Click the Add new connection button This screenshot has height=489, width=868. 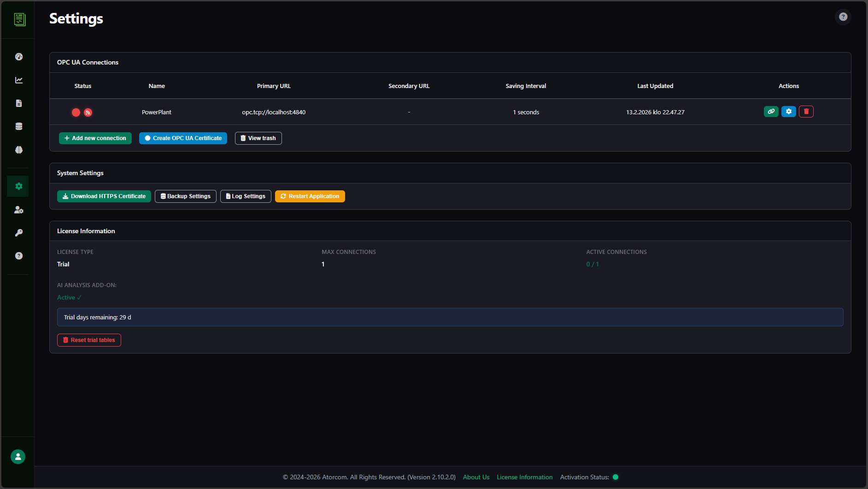tap(95, 138)
